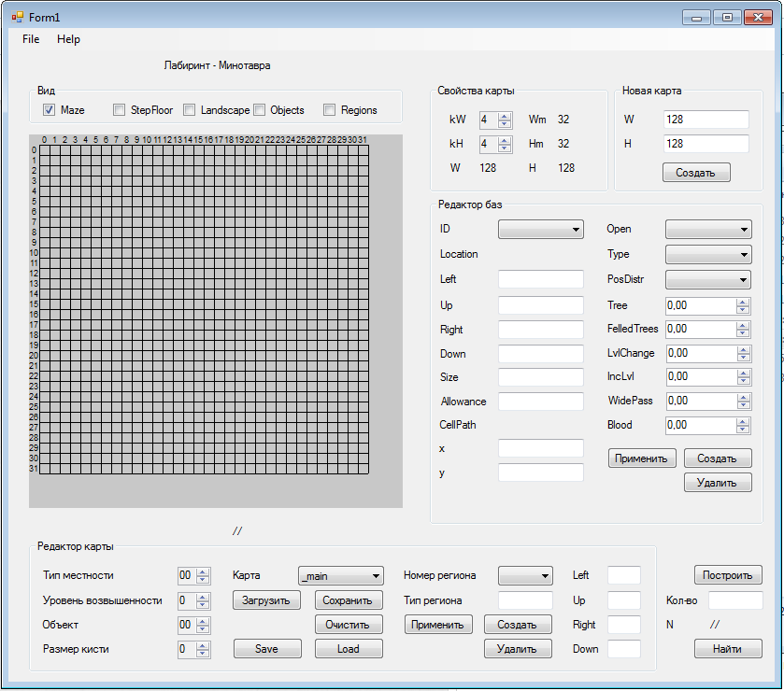Enable the StepFloor checkbox
Screen dimensions: 784x691
tap(119, 110)
